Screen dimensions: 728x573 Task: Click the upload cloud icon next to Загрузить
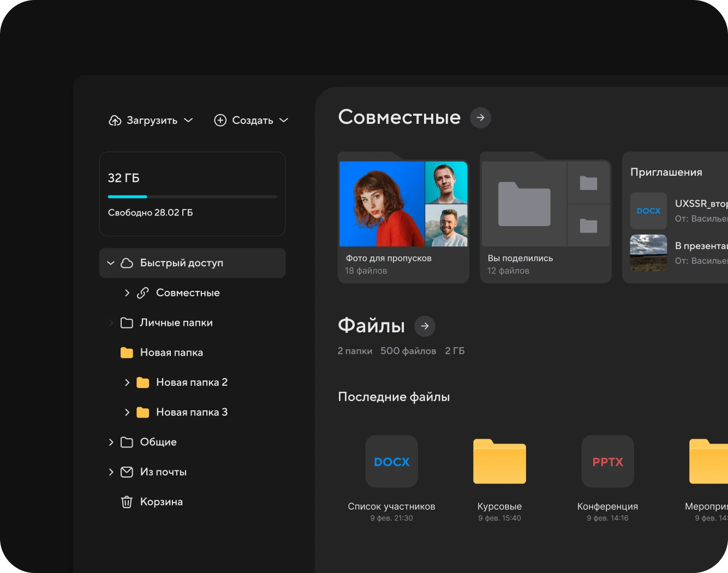tap(114, 120)
